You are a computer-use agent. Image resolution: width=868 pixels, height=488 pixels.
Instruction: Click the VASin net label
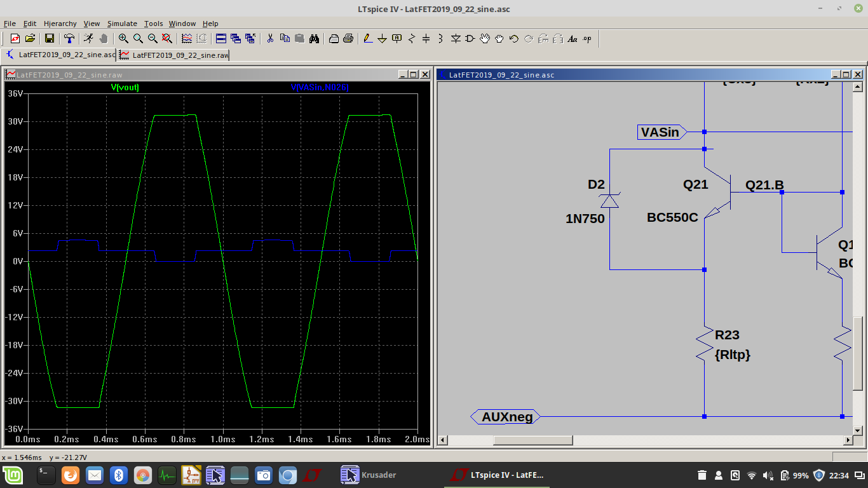point(663,132)
